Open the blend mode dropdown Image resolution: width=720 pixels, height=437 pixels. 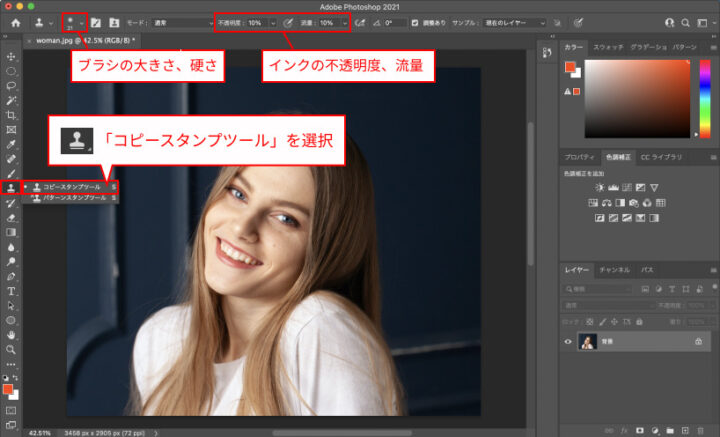pyautogui.click(x=183, y=23)
